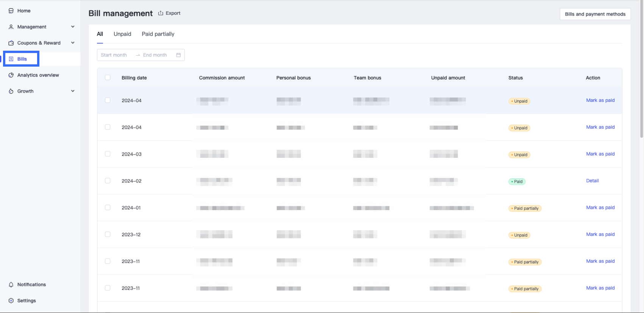Toggle the select-all checkbox in table header

click(x=108, y=78)
